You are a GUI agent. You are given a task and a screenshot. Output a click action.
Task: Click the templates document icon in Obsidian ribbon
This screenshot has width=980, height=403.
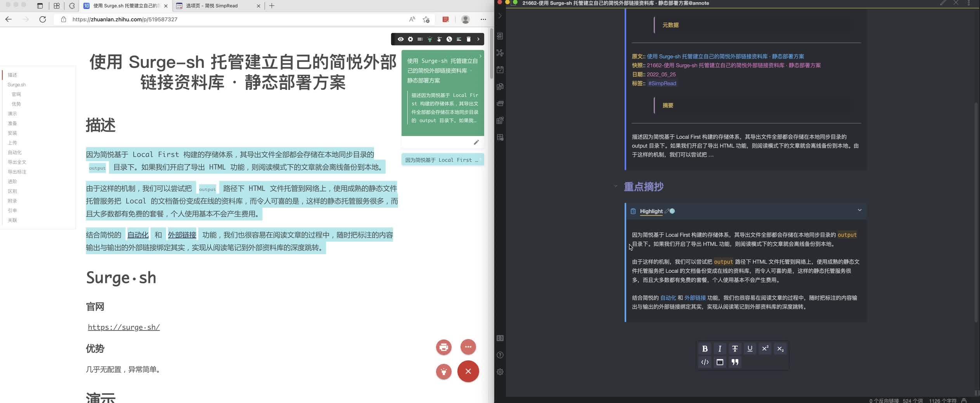(x=500, y=86)
